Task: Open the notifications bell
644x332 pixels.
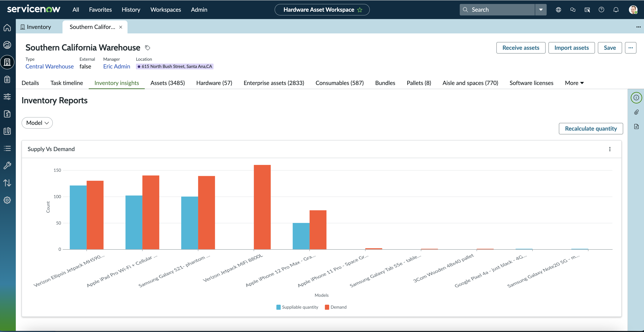Action: point(616,10)
